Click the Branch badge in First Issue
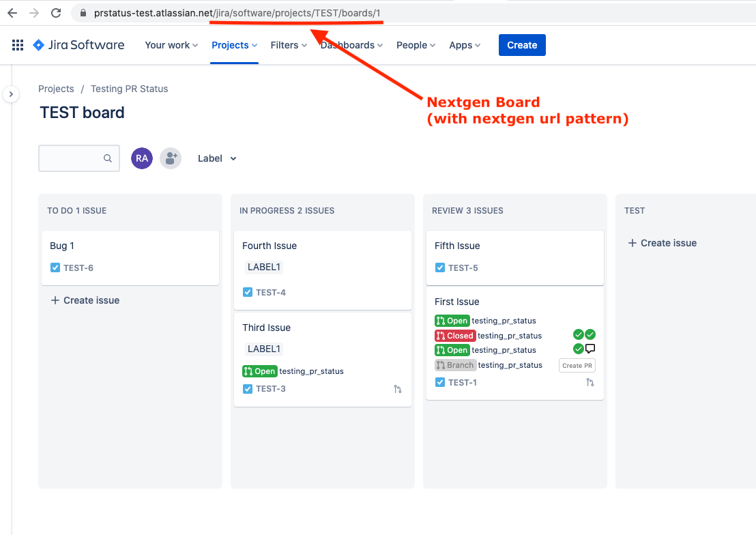Image resolution: width=756 pixels, height=535 pixels. tap(455, 365)
